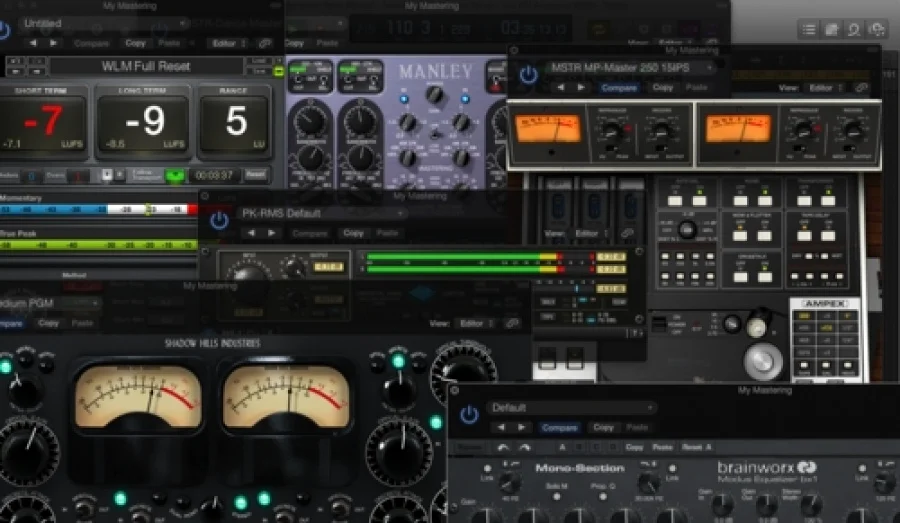
Task: Open View Editor menu of Shadow Hills window
Action: point(475,324)
